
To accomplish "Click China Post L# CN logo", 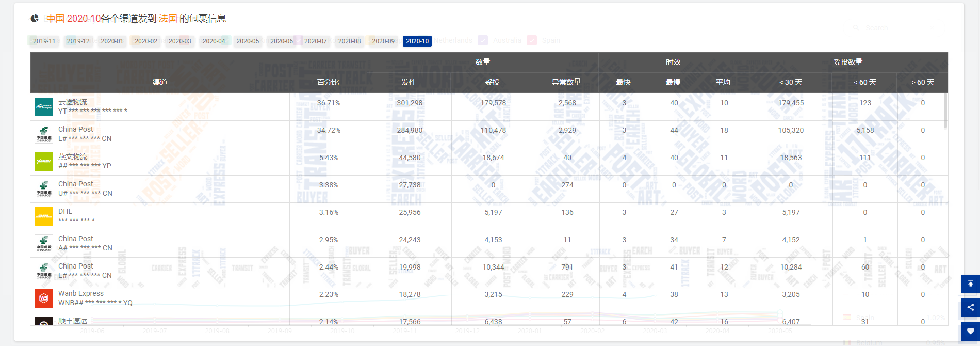I will coord(44,134).
